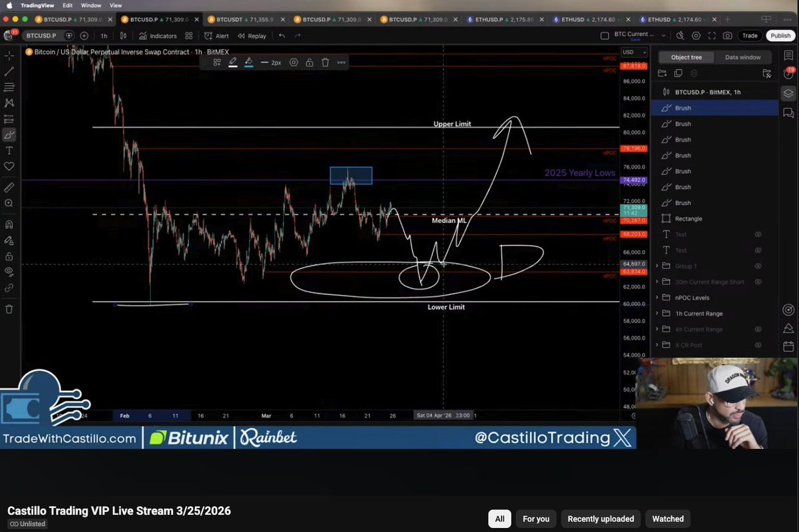Remove objects with left toolbar trash icon
The image size is (799, 532).
click(x=9, y=309)
